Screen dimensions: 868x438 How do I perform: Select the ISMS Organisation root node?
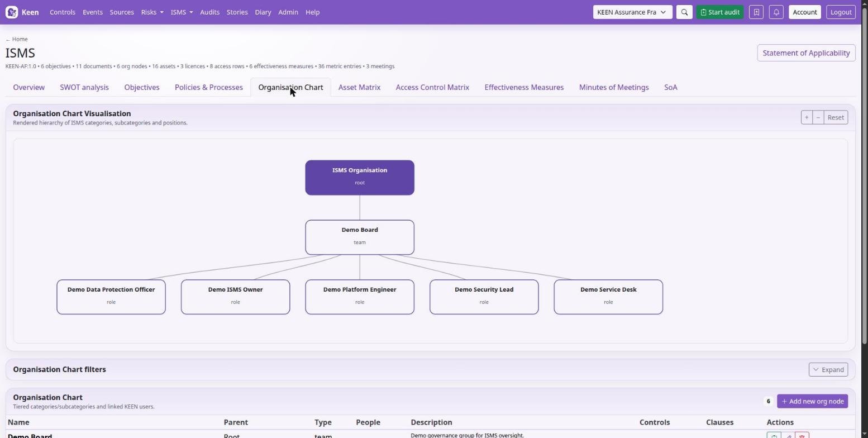click(360, 178)
